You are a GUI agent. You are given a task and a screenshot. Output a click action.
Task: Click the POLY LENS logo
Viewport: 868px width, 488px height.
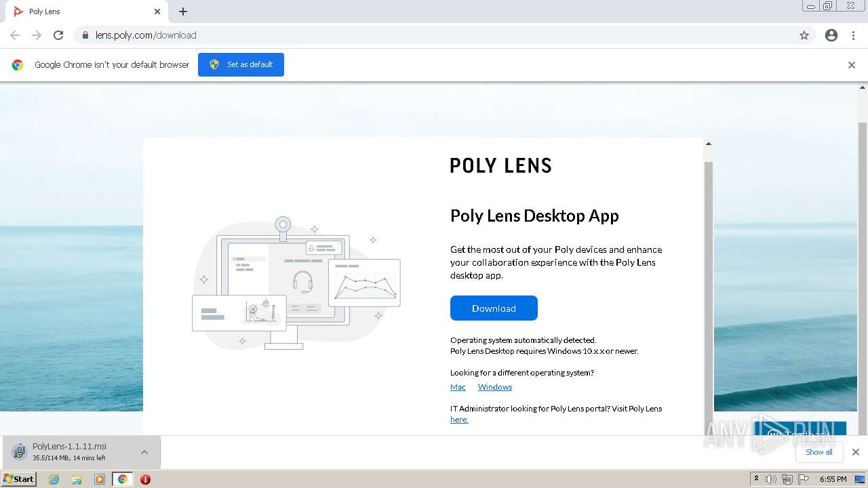(501, 165)
